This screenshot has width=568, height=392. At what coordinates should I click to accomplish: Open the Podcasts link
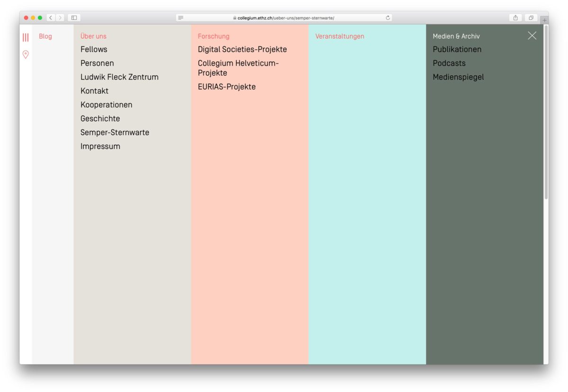point(449,63)
